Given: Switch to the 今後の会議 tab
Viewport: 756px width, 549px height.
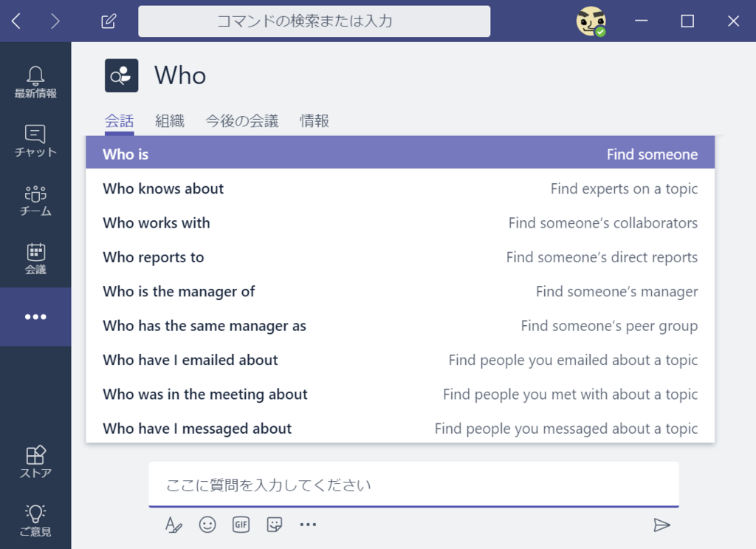Looking at the screenshot, I should click(x=242, y=120).
